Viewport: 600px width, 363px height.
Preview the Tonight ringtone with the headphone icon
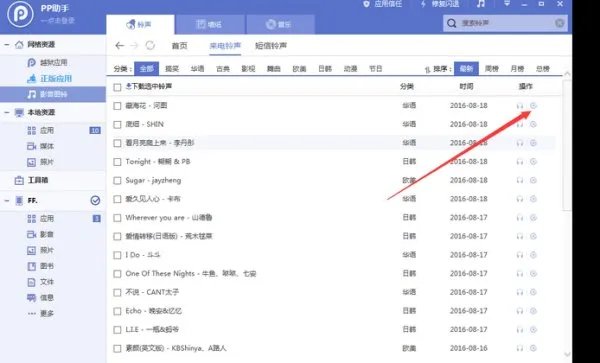pyautogui.click(x=520, y=162)
